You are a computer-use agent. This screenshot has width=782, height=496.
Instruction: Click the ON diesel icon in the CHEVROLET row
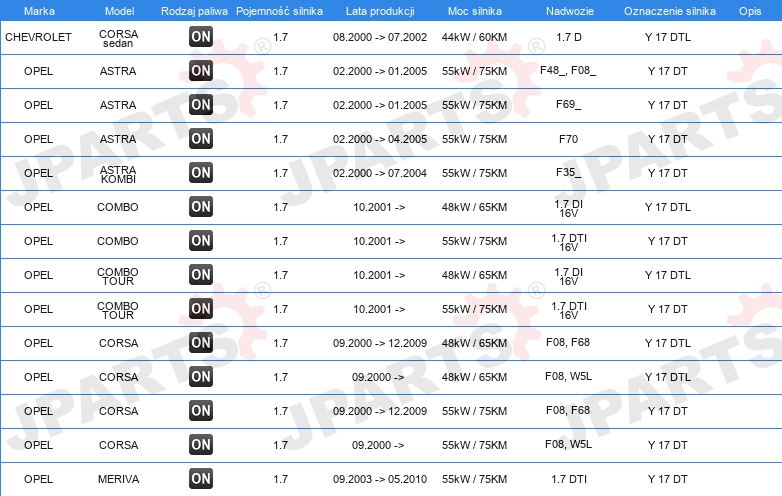coord(201,36)
